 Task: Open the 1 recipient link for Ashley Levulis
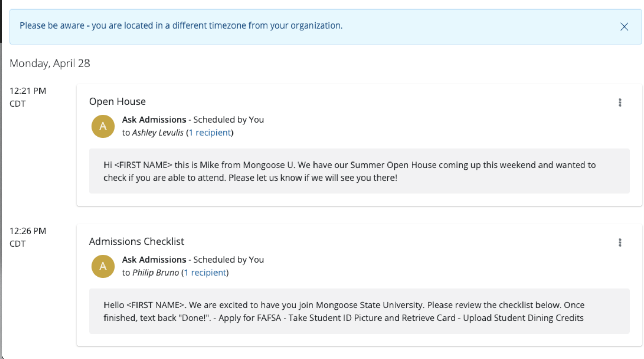(x=210, y=133)
